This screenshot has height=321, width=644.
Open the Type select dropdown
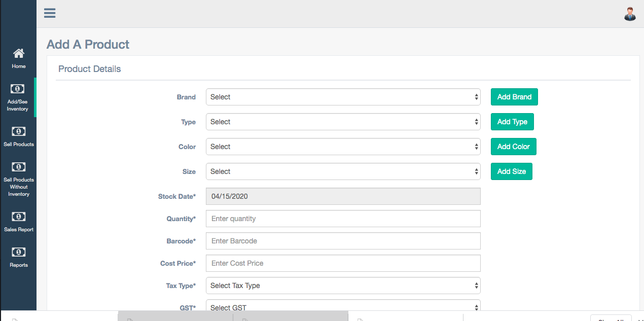(x=343, y=122)
